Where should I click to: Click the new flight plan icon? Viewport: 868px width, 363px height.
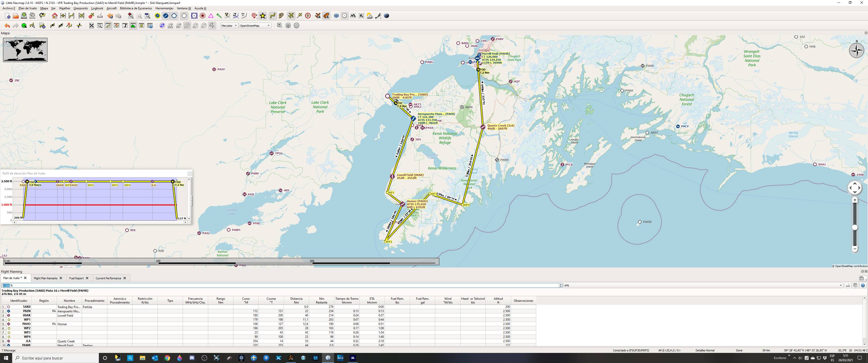tap(7, 16)
